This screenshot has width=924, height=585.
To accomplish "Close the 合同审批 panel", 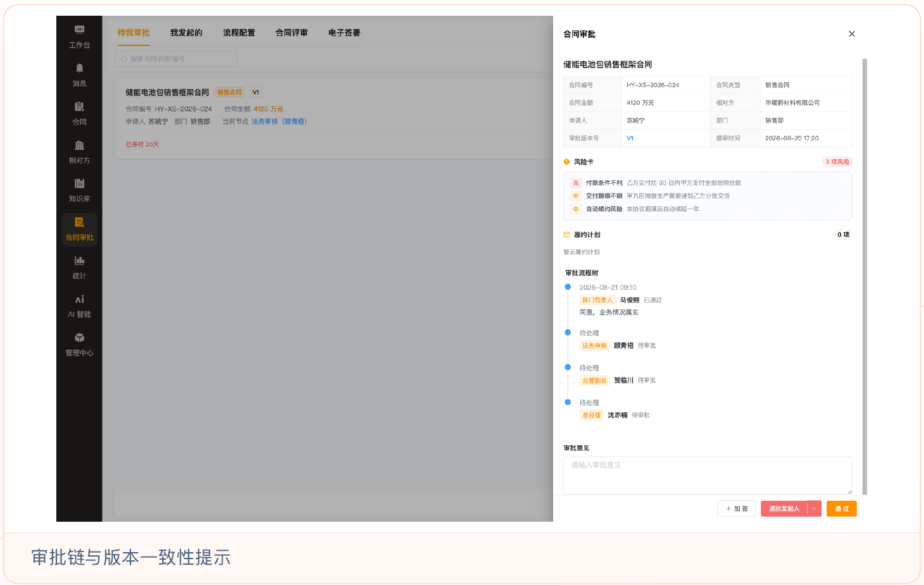I will (x=852, y=34).
